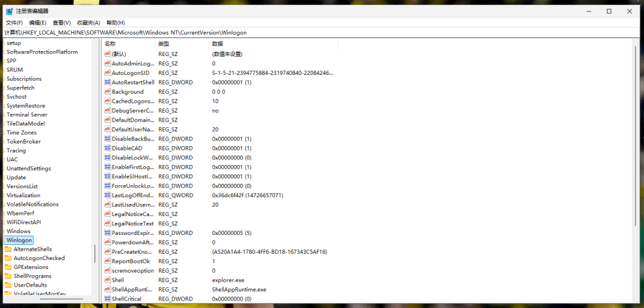Select the SoftwareProtectionPlatform key
644x308 pixels.
tap(42, 52)
